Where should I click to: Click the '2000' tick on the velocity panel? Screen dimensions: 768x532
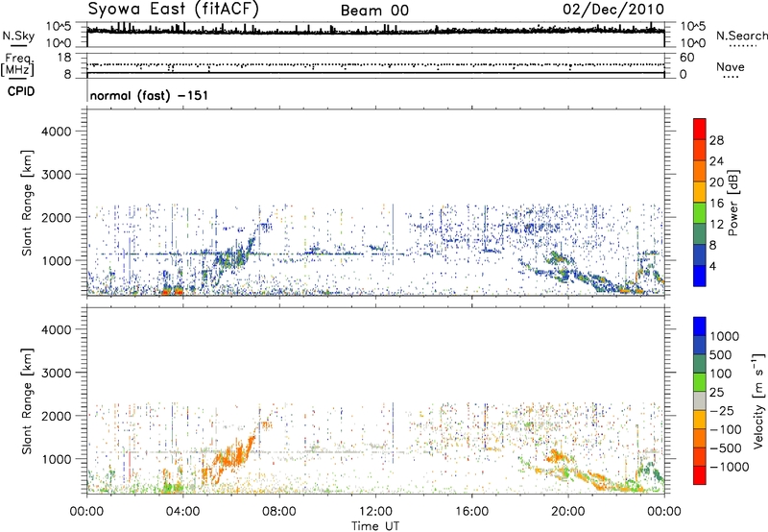56,416
